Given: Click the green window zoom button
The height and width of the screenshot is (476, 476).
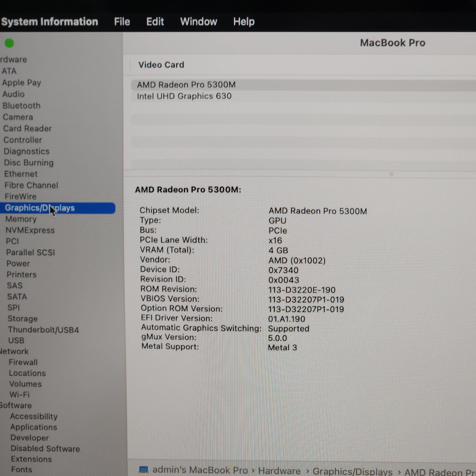Looking at the screenshot, I should tap(9, 43).
